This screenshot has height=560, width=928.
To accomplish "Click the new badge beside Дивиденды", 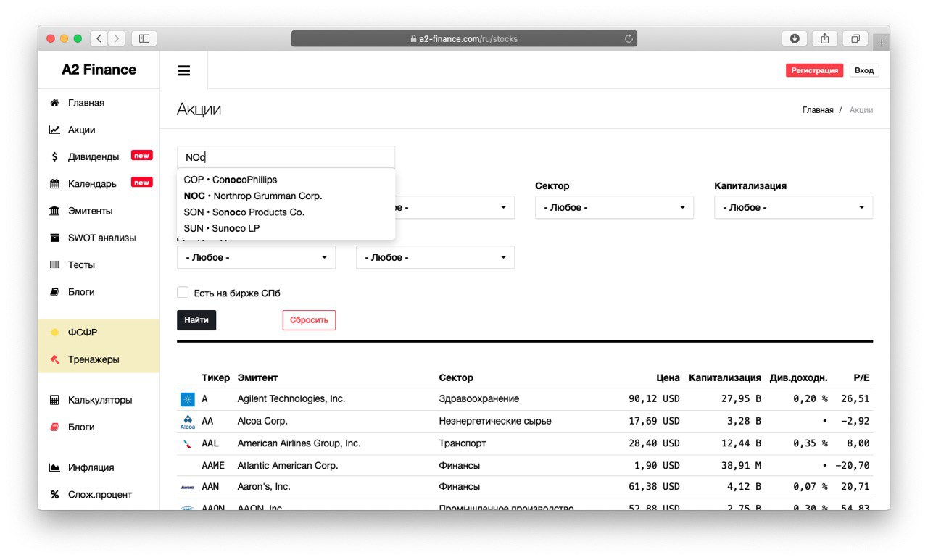I will click(141, 155).
